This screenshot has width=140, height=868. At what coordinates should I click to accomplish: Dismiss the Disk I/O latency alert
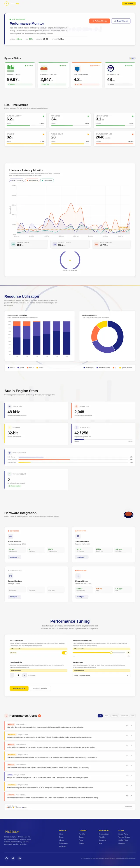coord(131,755)
